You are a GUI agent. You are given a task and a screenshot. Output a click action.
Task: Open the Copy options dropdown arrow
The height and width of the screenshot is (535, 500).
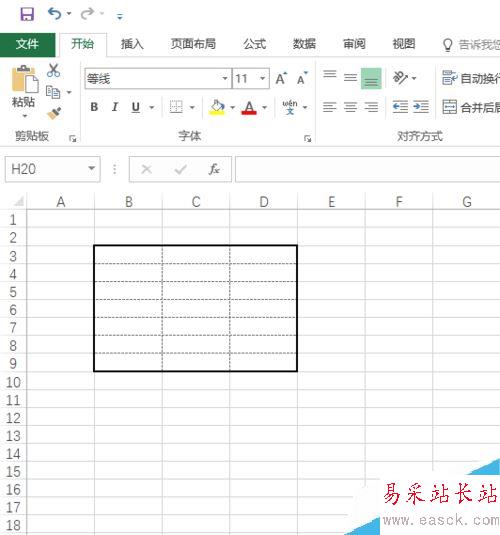pyautogui.click(x=69, y=92)
